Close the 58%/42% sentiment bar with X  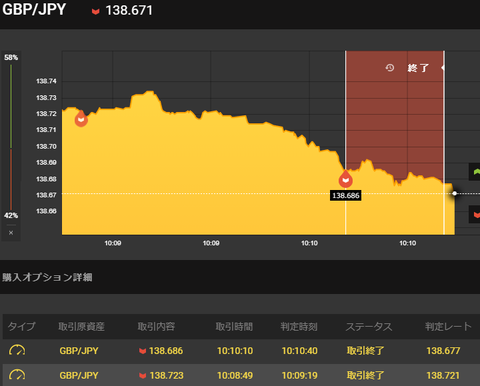(x=11, y=233)
